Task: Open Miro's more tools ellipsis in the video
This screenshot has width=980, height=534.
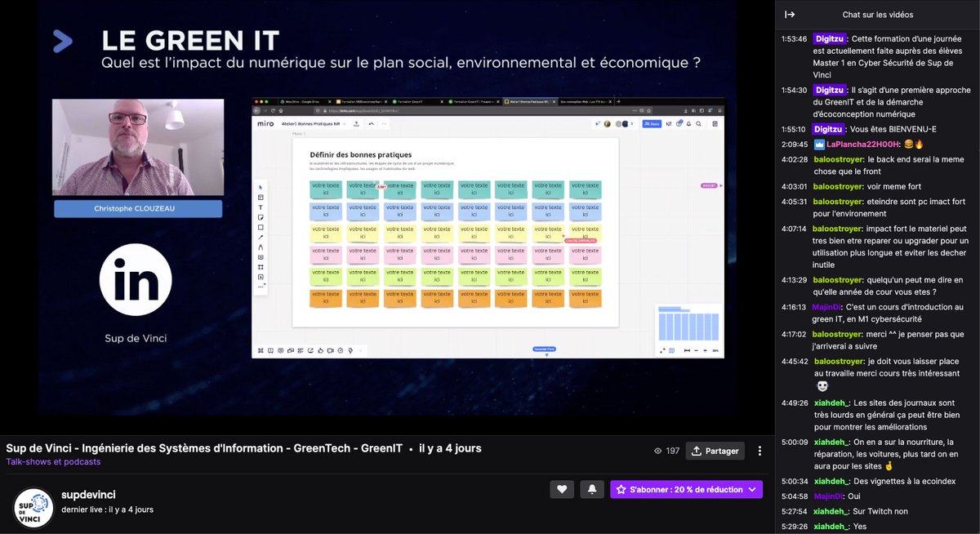Action: pyautogui.click(x=261, y=287)
